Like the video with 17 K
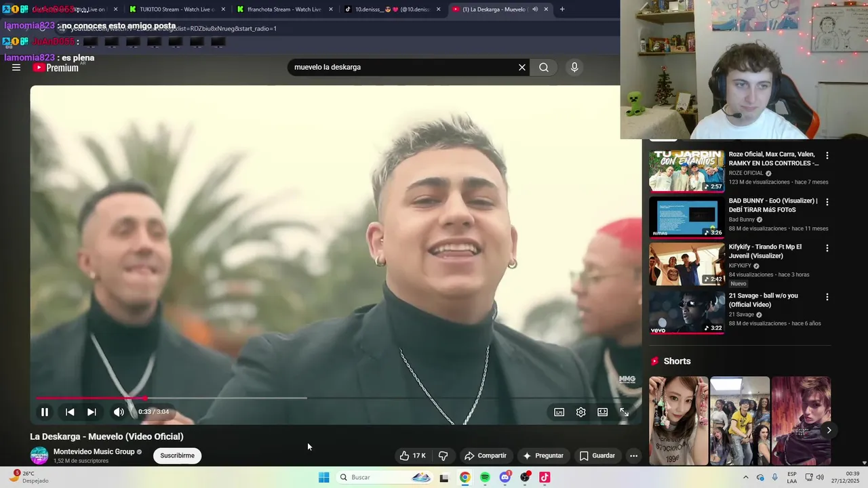This screenshot has height=488, width=868. (x=413, y=455)
